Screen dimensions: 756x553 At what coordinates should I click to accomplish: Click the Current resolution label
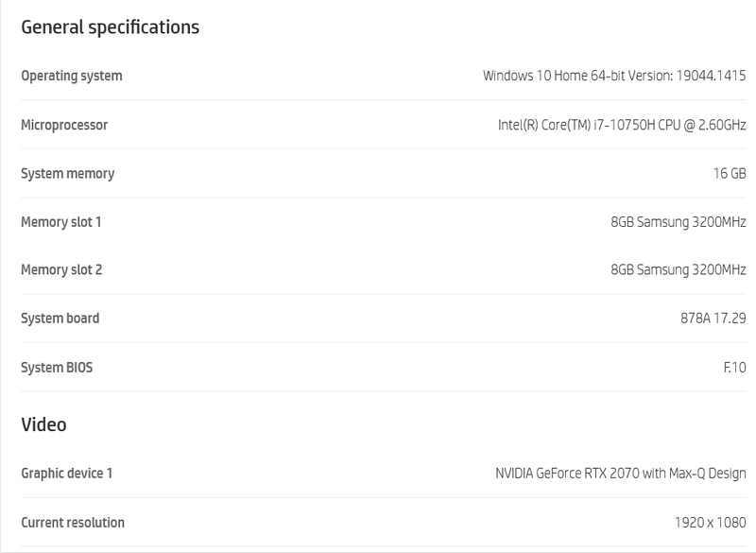73,523
